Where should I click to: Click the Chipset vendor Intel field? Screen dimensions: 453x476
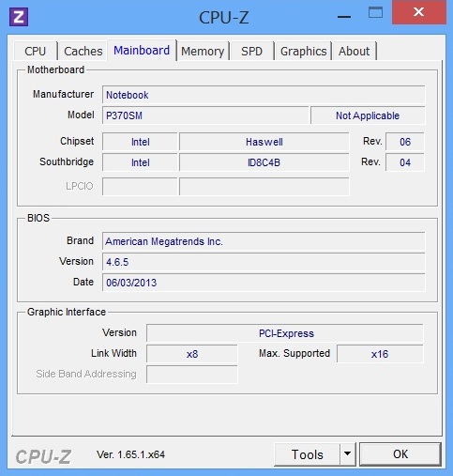(140, 142)
